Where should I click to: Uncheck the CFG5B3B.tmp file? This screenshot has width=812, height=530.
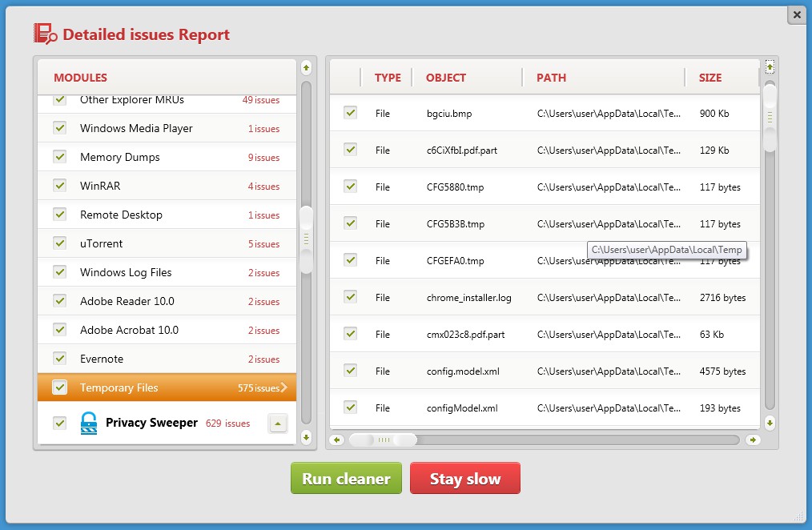pos(351,223)
